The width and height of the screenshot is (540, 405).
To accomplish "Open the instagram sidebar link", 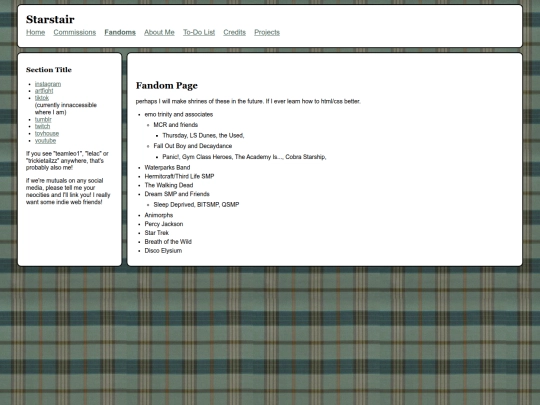I will 48,84.
